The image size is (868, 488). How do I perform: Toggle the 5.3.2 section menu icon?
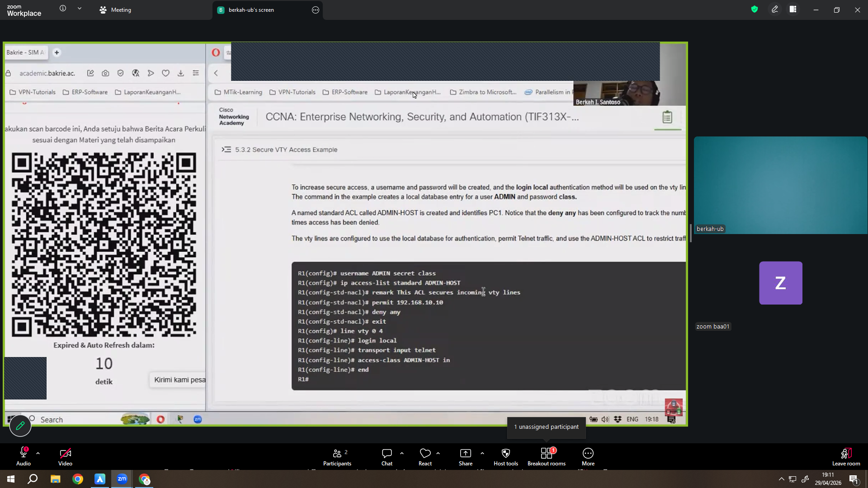coord(226,150)
